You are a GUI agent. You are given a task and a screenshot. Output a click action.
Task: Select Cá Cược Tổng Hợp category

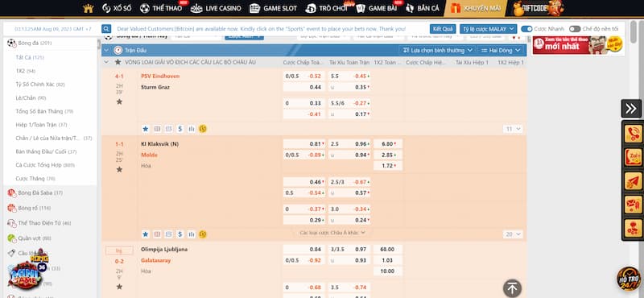pyautogui.click(x=45, y=165)
